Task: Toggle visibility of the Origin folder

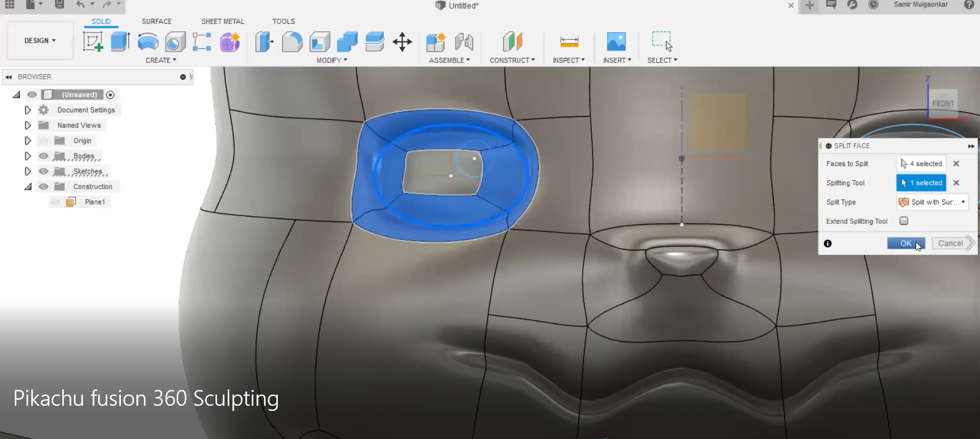Action: click(43, 141)
